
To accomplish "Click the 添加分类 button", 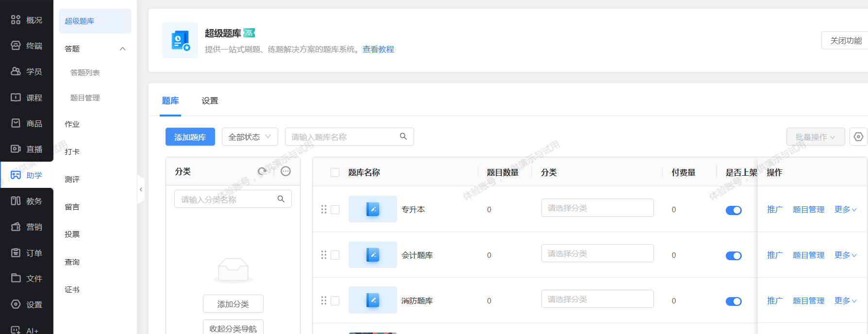I will tap(233, 304).
